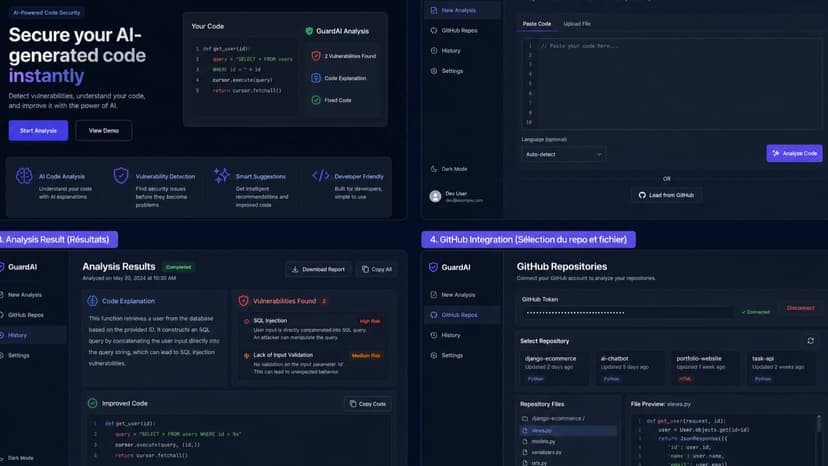Click the Load from GitHub button
Image resolution: width=828 pixels, height=466 pixels.
666,195
